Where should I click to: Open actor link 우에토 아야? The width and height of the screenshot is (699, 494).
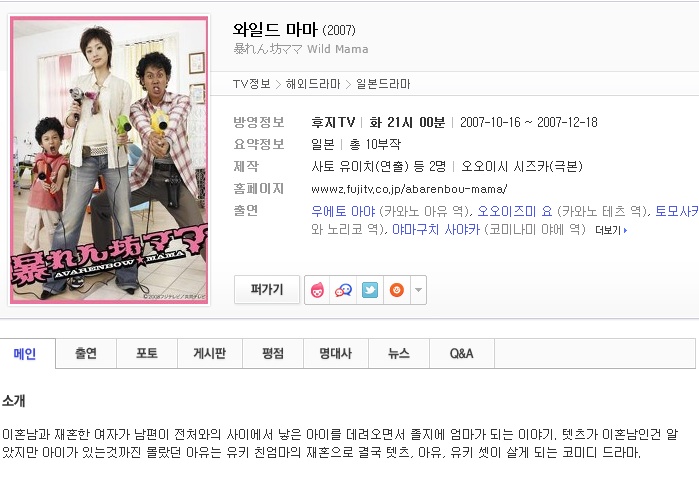pyautogui.click(x=343, y=211)
